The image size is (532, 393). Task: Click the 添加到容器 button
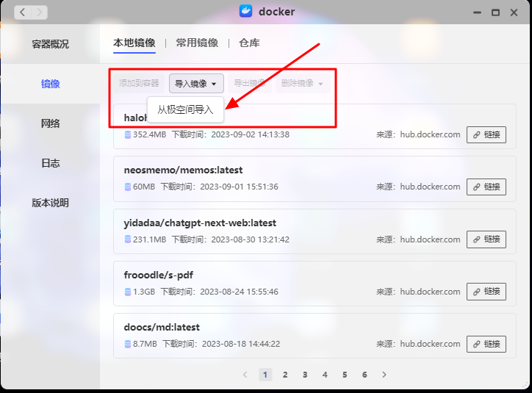tap(139, 83)
